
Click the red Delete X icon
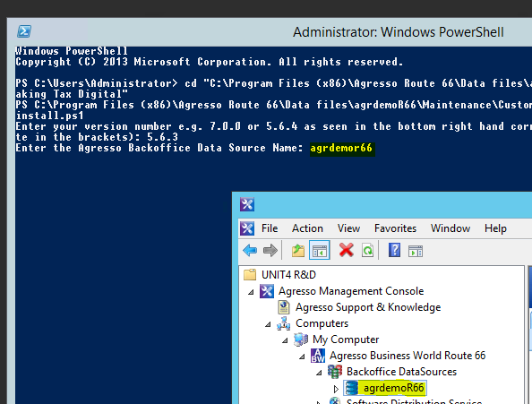pos(346,250)
